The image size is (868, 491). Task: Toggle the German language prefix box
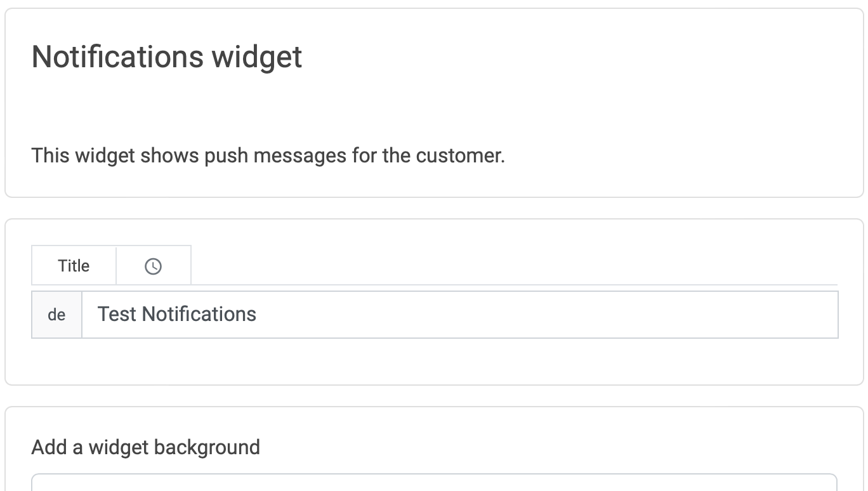(x=56, y=314)
